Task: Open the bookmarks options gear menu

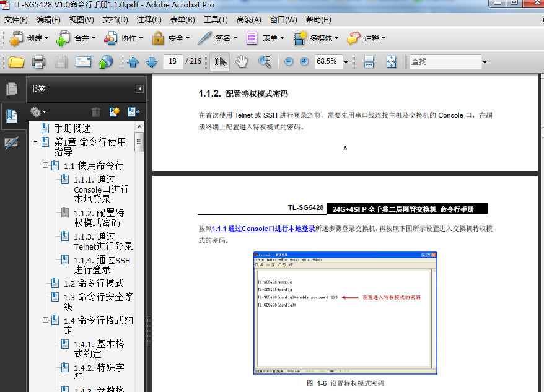Action: click(x=38, y=112)
